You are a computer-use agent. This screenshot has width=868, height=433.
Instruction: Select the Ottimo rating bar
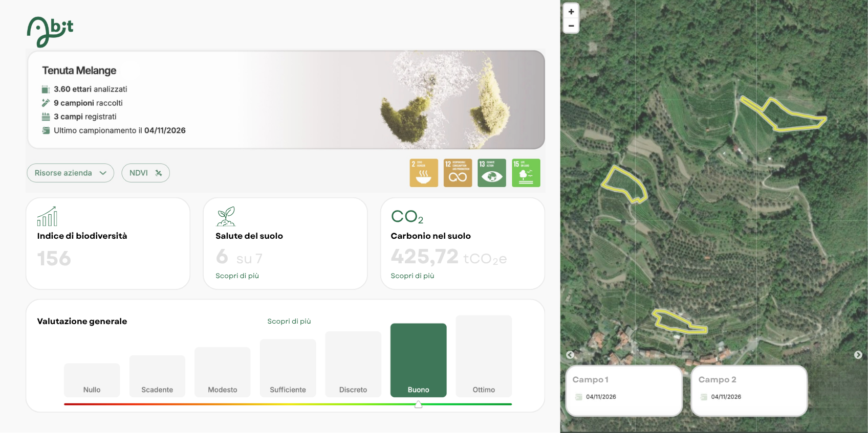pos(484,356)
